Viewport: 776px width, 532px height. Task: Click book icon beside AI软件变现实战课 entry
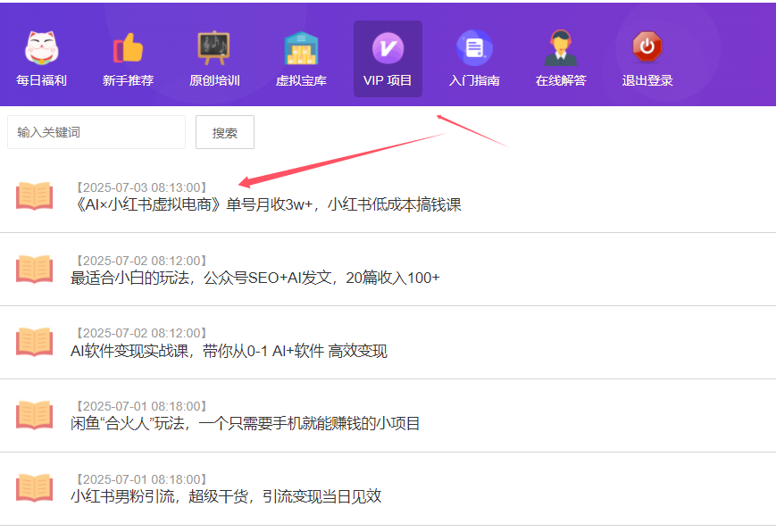coord(34,342)
